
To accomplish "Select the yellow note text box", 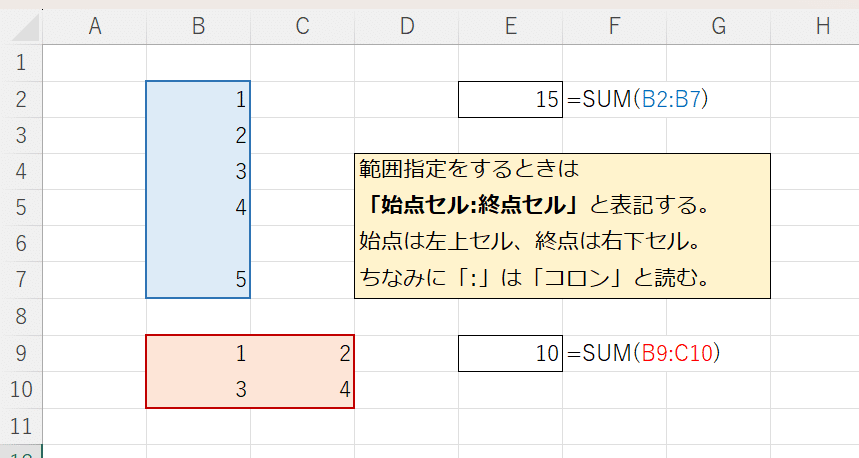I will [x=563, y=226].
